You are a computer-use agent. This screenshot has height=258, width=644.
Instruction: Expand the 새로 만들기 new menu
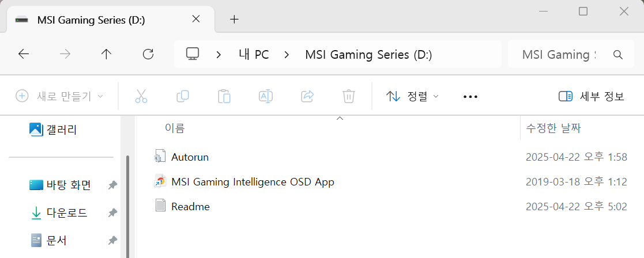pyautogui.click(x=59, y=97)
